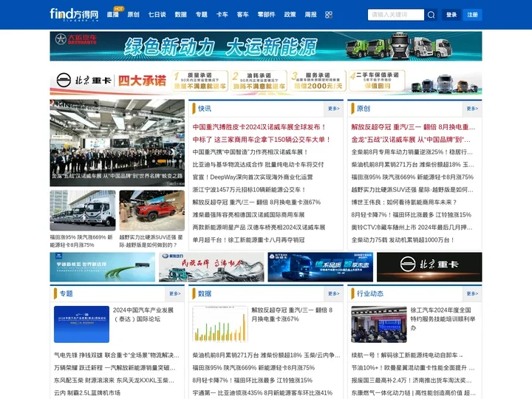Open the 泰达国际论坛 blue thumbnail
Image resolution: width=532 pixels, height=399 pixels.
pyautogui.click(x=81, y=324)
